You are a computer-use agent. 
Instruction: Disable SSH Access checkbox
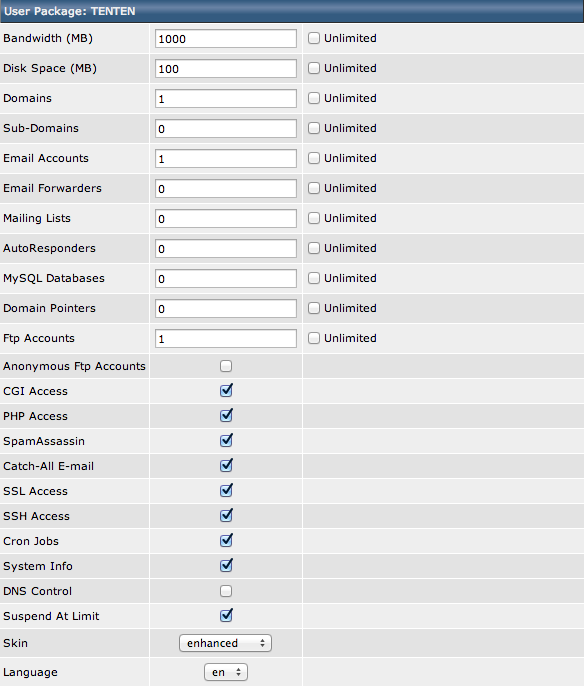coord(226,515)
